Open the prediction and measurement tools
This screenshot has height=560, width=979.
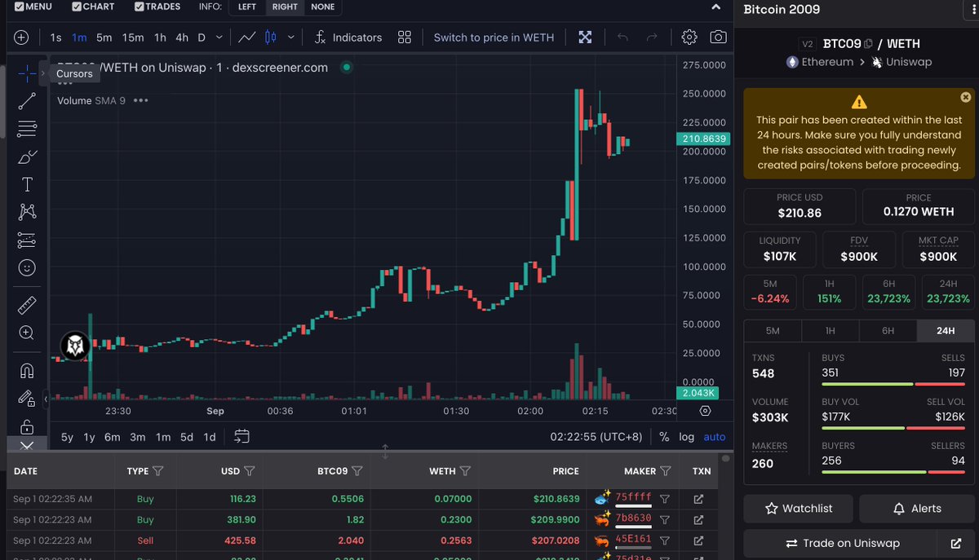[x=26, y=240]
